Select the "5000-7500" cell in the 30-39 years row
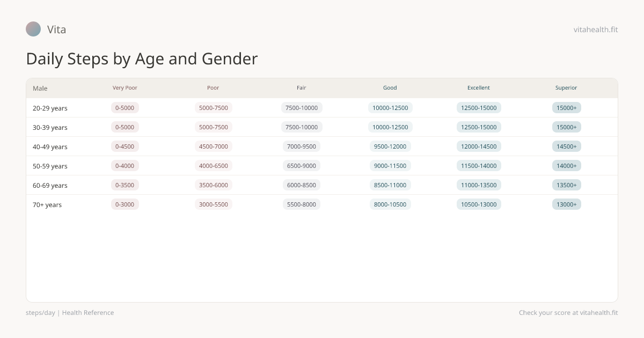This screenshot has width=644, height=338. [x=214, y=127]
